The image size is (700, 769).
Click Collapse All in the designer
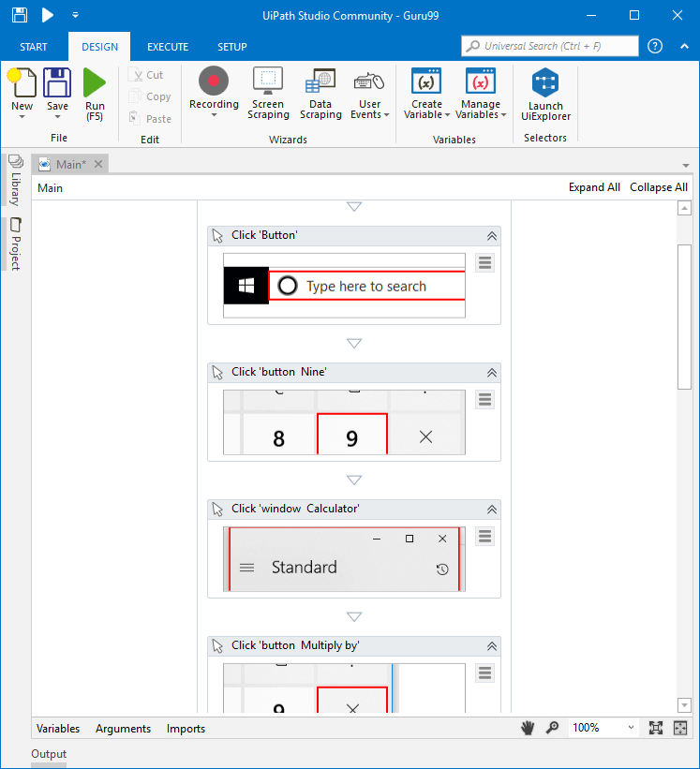coord(658,187)
